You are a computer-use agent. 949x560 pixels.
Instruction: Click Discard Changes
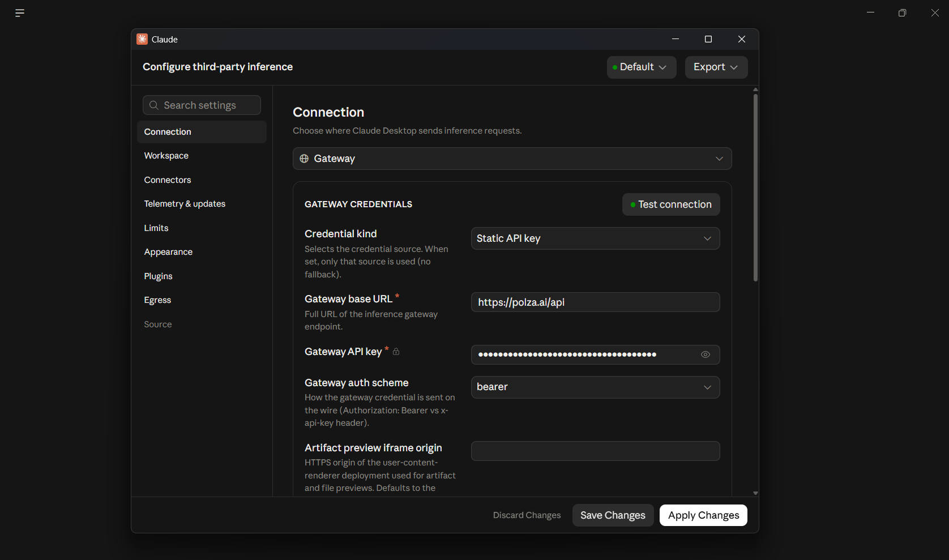[527, 515]
